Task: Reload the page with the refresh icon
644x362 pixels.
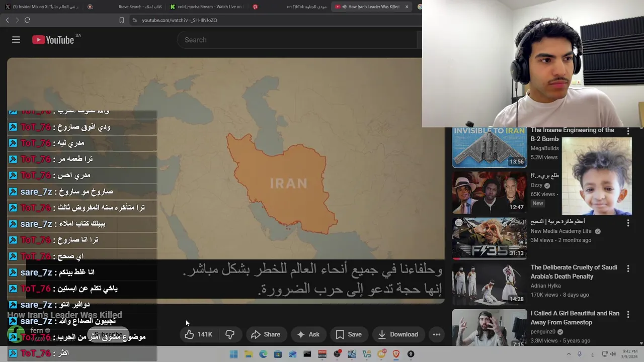Action: pos(28,20)
